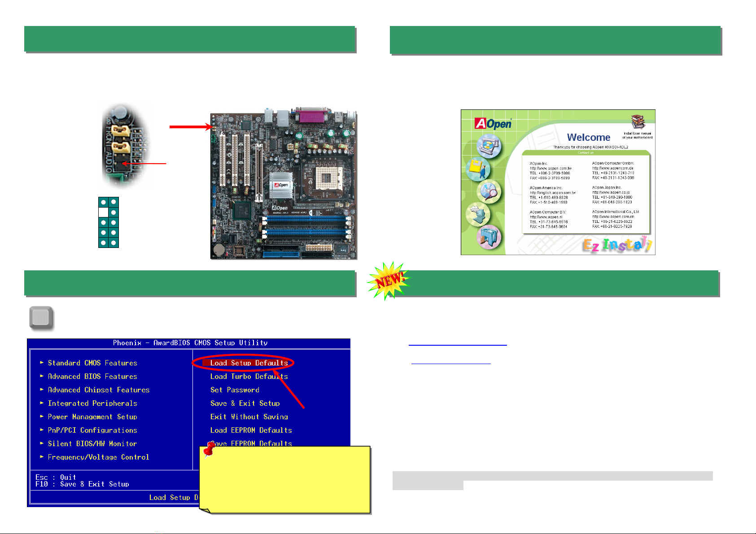Click the stacked books user manual icon
756x534 pixels.
(x=638, y=122)
